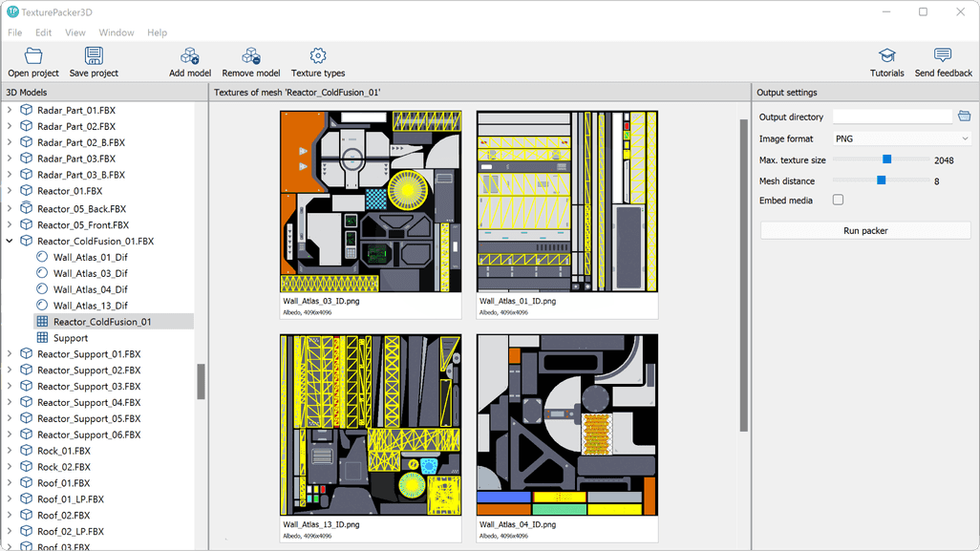Open the Image format dropdown
This screenshot has width=980, height=551.
point(901,138)
